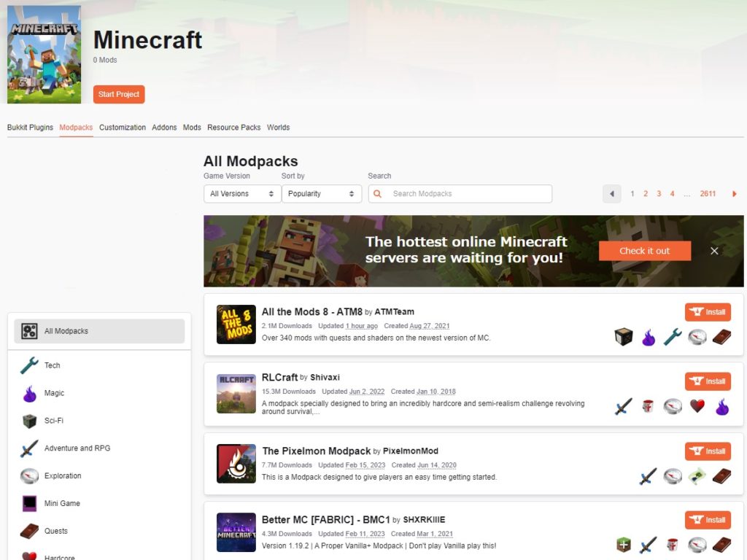
Task: Open the PixelmonMod author link
Action: click(x=411, y=451)
